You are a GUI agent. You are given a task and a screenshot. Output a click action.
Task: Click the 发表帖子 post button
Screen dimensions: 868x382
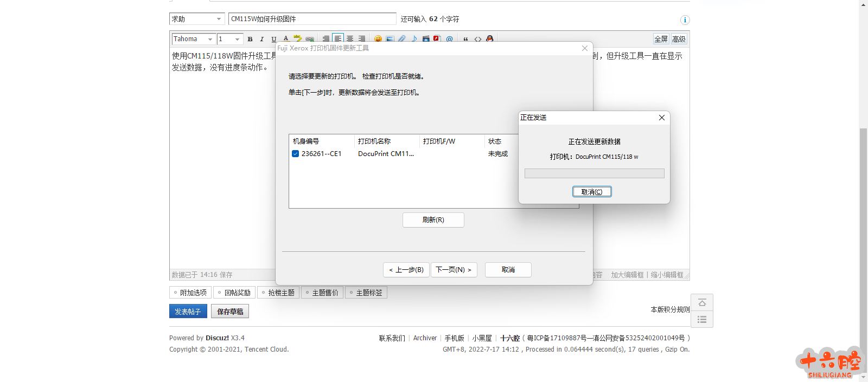pyautogui.click(x=188, y=312)
